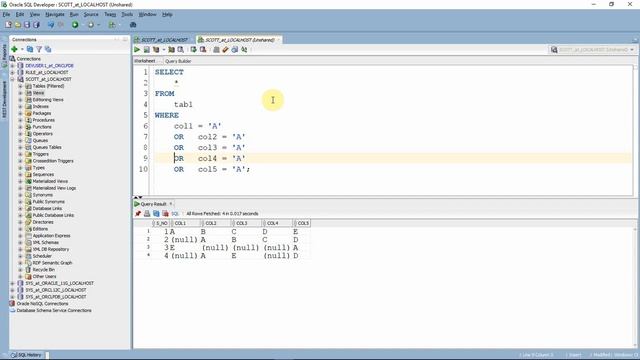Apply filter in Connections panel
Screen dimensions: 640x360
pyautogui.click(x=39, y=49)
